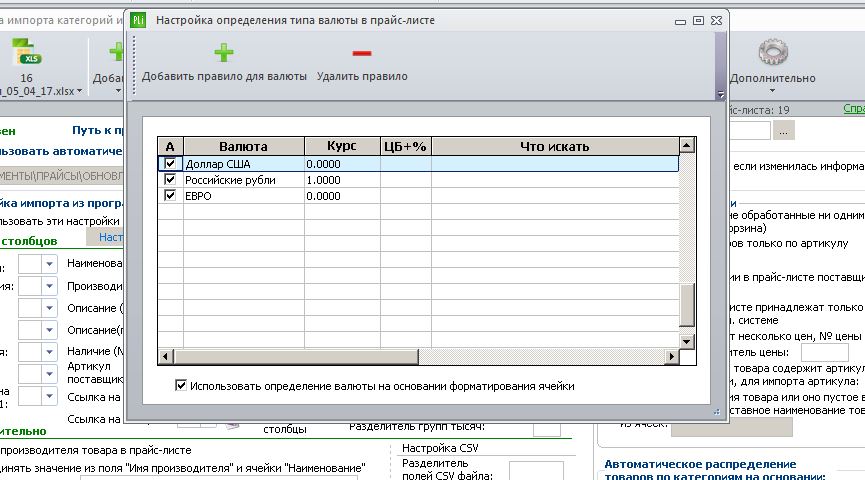This screenshot has width=865, height=480.
Task: Open dropdown next to Описание field in background
Action: (49, 308)
